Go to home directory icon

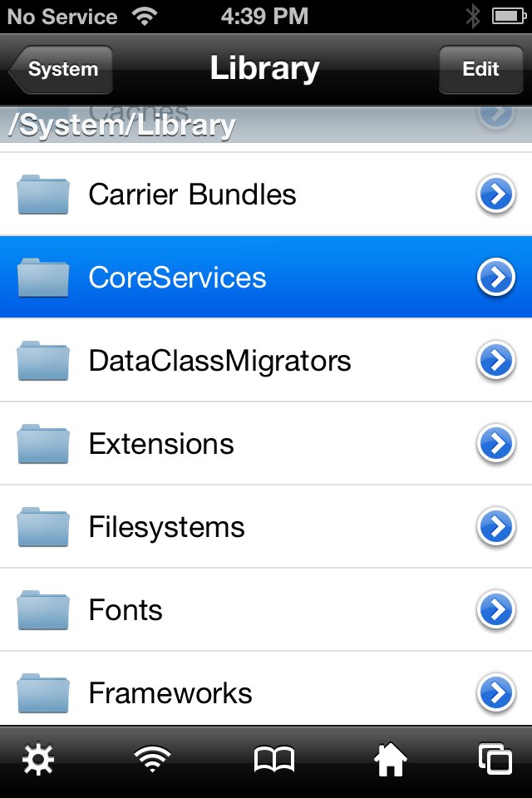[391, 760]
